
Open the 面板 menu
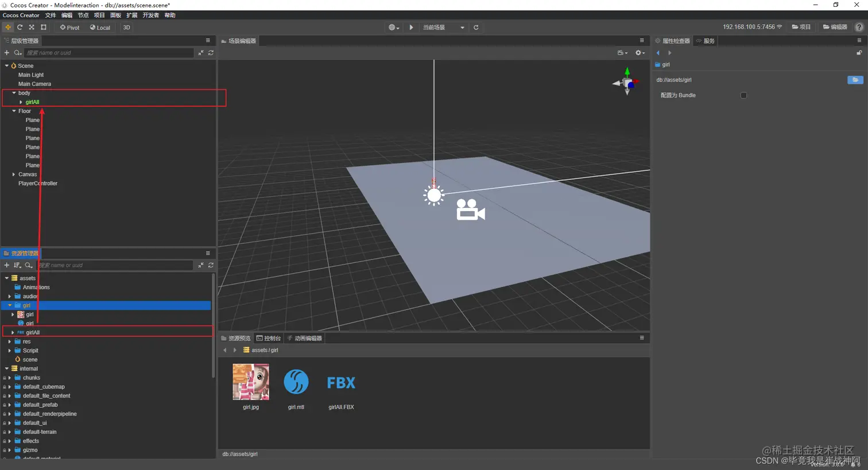coord(115,15)
